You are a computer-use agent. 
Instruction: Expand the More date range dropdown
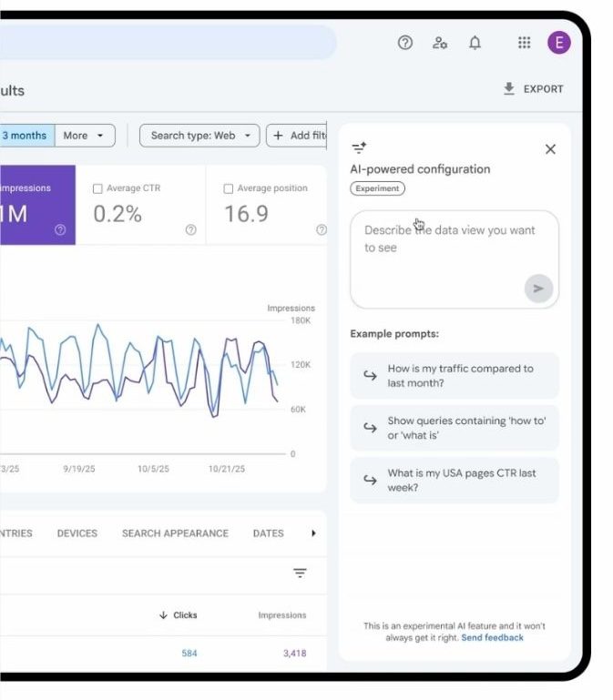point(87,136)
